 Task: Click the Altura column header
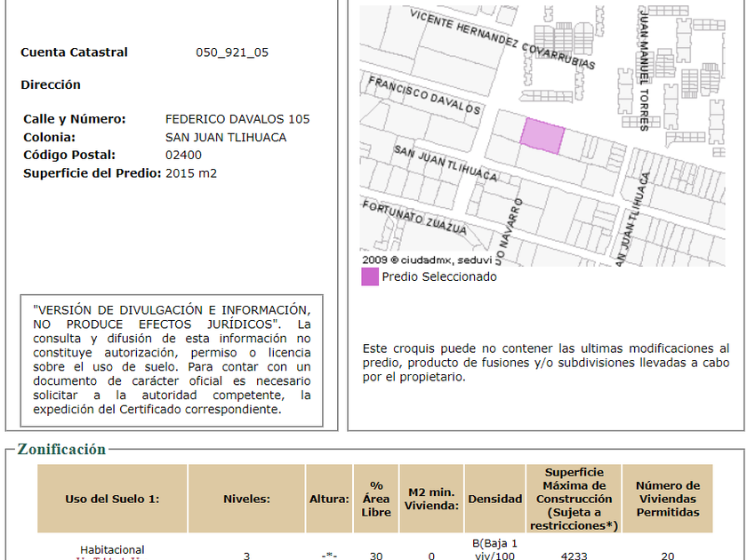coord(329,499)
